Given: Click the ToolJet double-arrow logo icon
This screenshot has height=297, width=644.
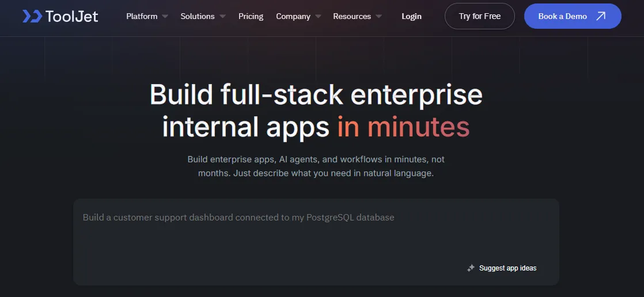Looking at the screenshot, I should tap(32, 17).
